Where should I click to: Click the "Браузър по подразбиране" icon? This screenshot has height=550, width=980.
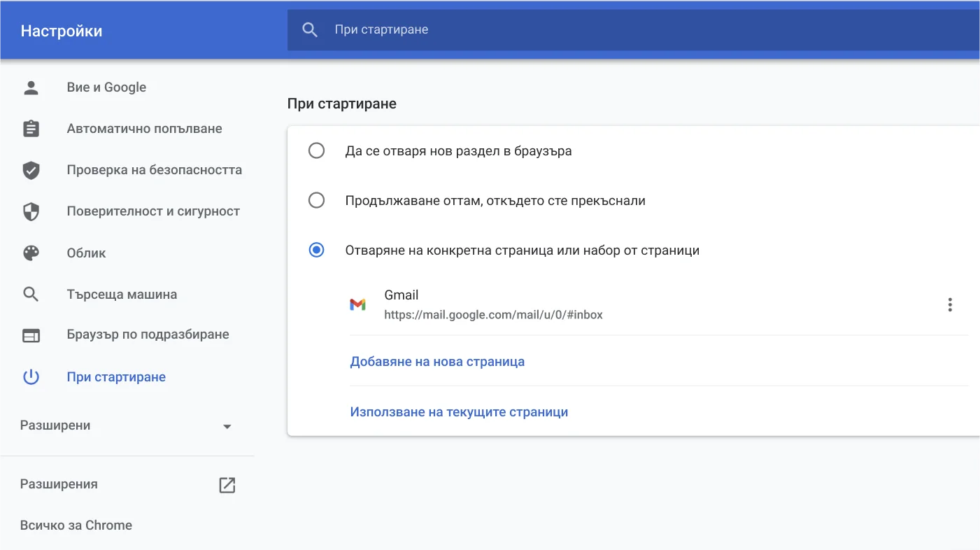31,335
